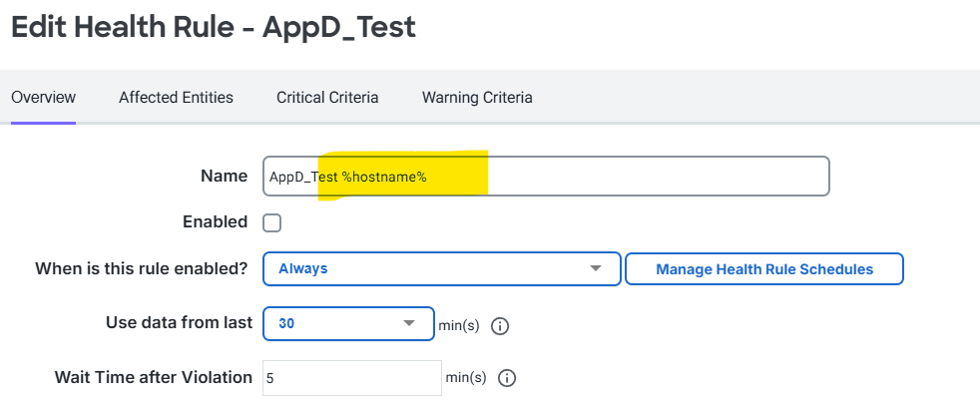
Task: Click the 'Enabled' label text
Action: (x=215, y=221)
